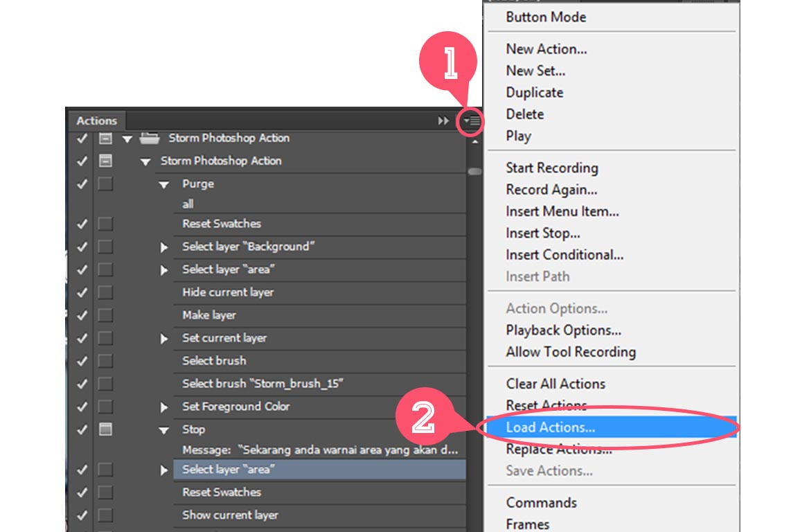Collapse the Purge step details
This screenshot has width=809, height=532.
click(x=163, y=185)
